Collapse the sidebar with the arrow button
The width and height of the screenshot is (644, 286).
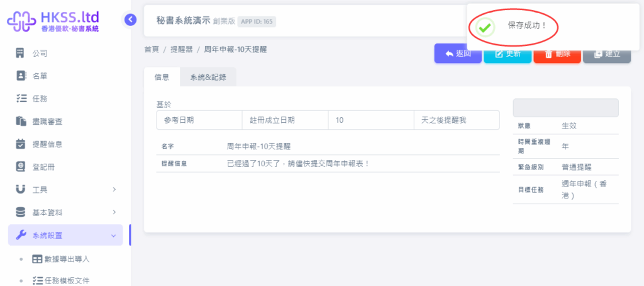coord(130,20)
